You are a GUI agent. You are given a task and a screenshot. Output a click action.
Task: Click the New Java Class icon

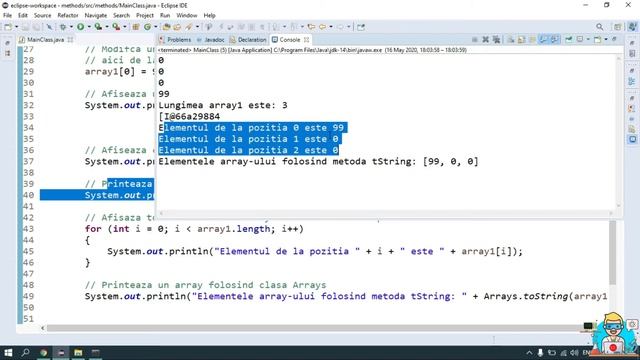[x=147, y=27]
